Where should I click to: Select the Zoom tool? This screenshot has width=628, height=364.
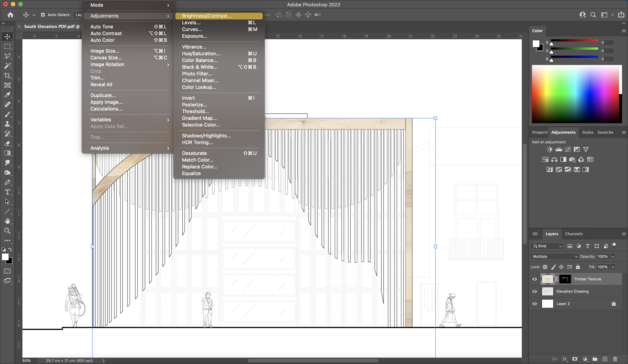[7, 231]
